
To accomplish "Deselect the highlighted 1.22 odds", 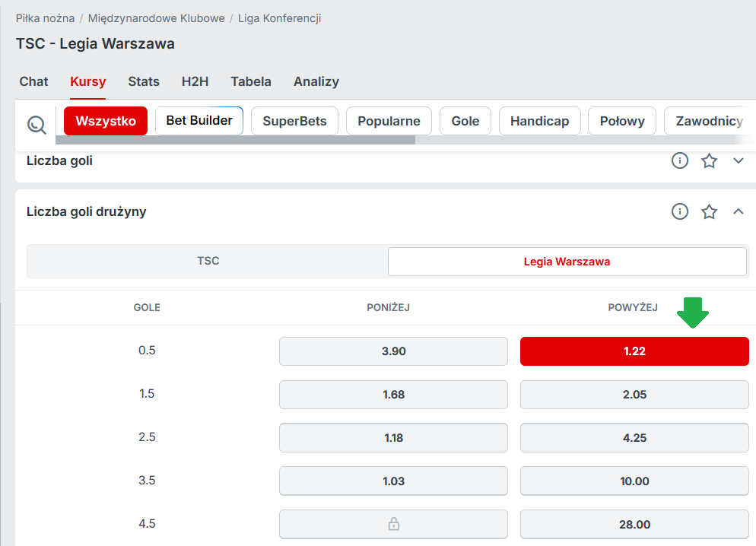I will (x=634, y=351).
